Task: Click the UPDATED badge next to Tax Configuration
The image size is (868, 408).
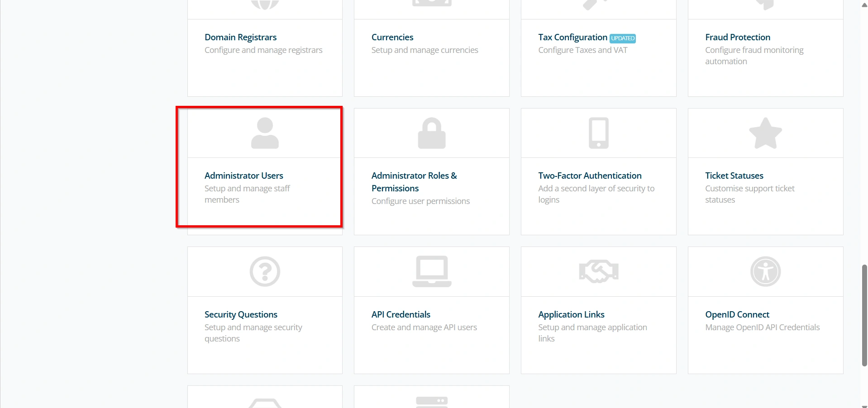Action: click(623, 38)
